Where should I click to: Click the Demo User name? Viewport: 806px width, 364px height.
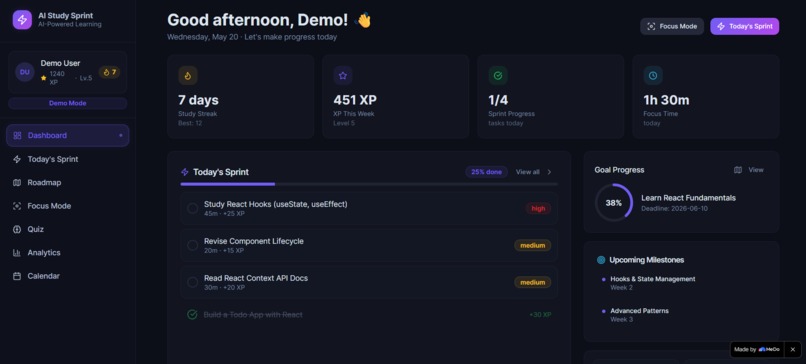(x=61, y=63)
